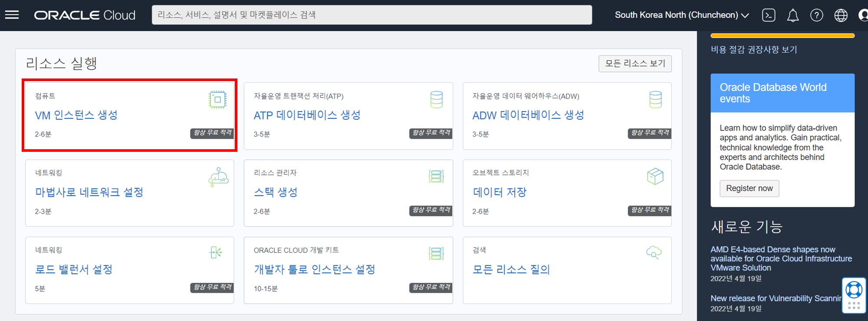Click the network cloud icon on wizard card
This screenshot has width=868, height=321.
coord(218,177)
